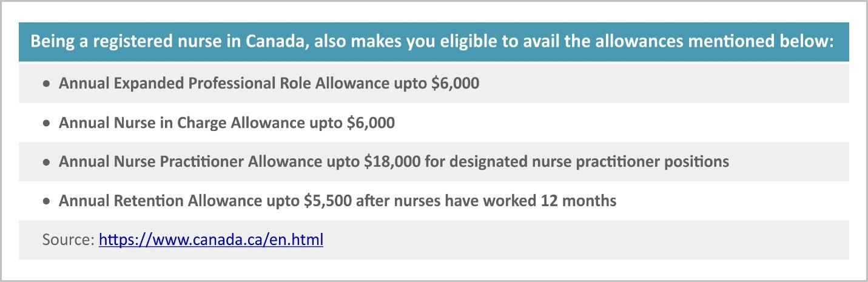
Task: Click the $6,000 amount in the Expanded Professional Role row
Action: (456, 84)
